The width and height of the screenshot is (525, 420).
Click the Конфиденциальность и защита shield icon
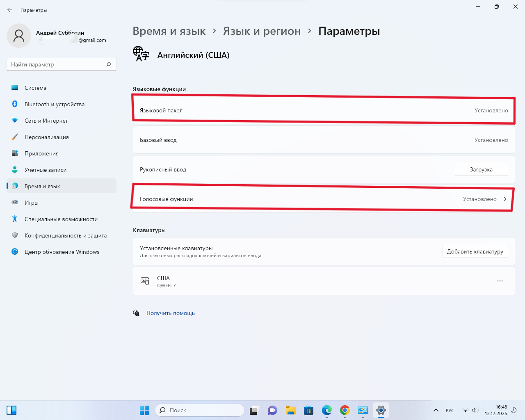coord(15,235)
